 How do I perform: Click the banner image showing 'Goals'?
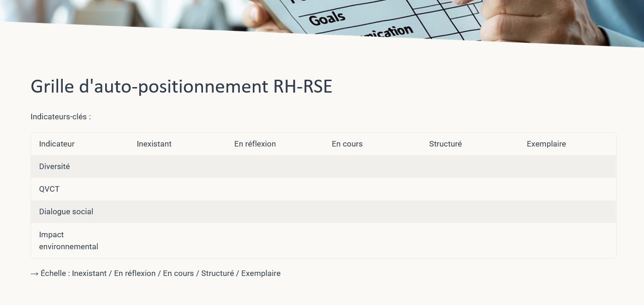pos(327,18)
